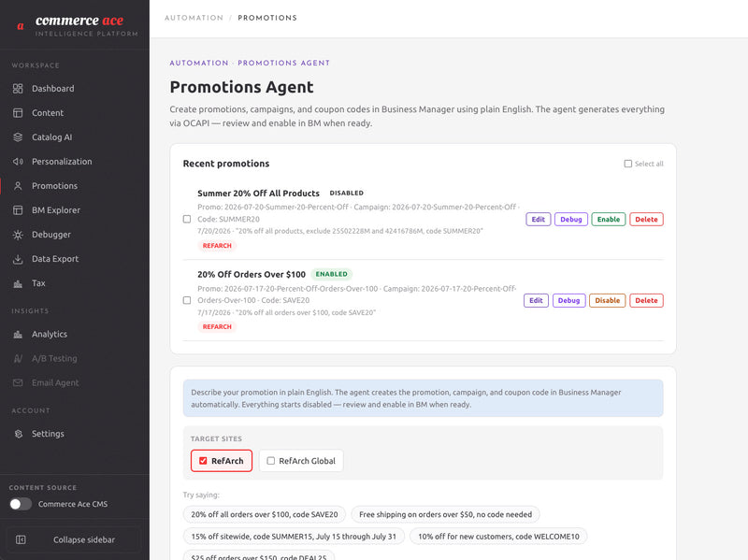This screenshot has height=560, width=748.
Task: Disable the 20% Off Orders Over $100 promotion
Action: point(607,300)
